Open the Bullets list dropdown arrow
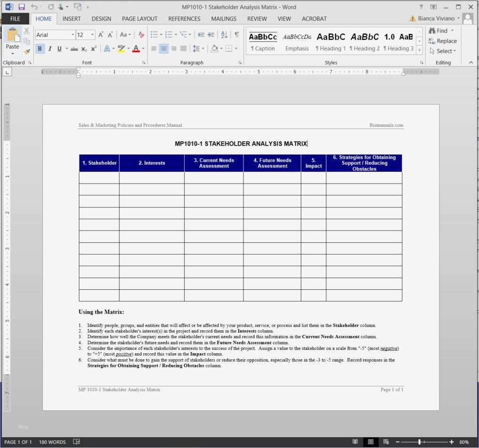Screen dimensions: 479x448 coord(161,35)
